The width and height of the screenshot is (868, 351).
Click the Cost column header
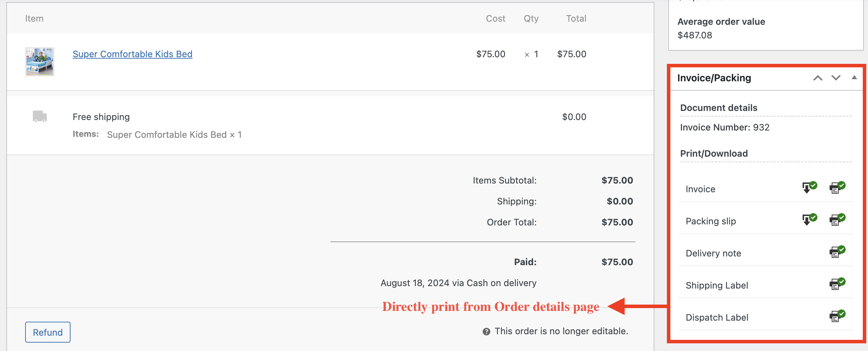(x=495, y=18)
